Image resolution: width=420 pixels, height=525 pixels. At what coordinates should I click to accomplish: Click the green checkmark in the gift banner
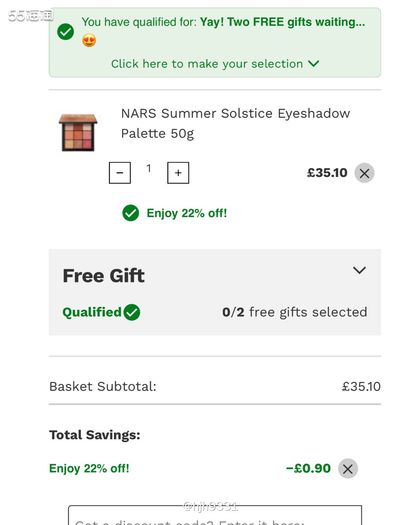66,31
